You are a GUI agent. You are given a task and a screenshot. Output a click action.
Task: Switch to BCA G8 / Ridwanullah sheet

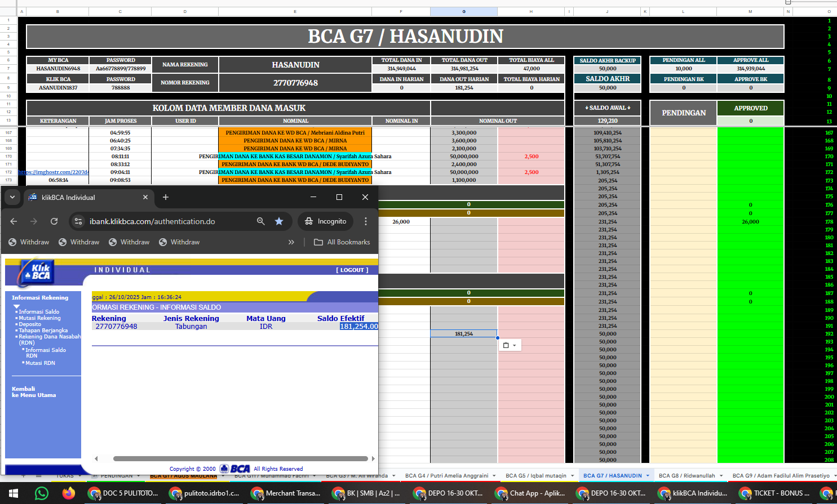pos(687,476)
